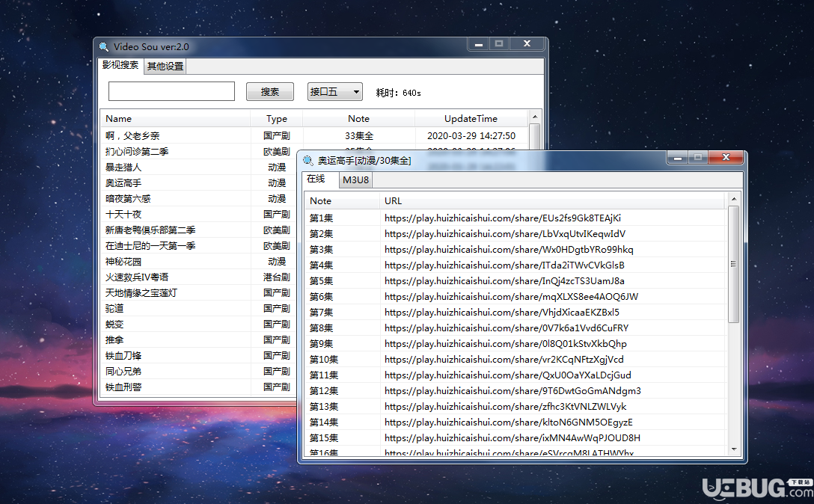This screenshot has width=814, height=504.
Task: Close the 奥运高手 window
Action: pos(726,157)
